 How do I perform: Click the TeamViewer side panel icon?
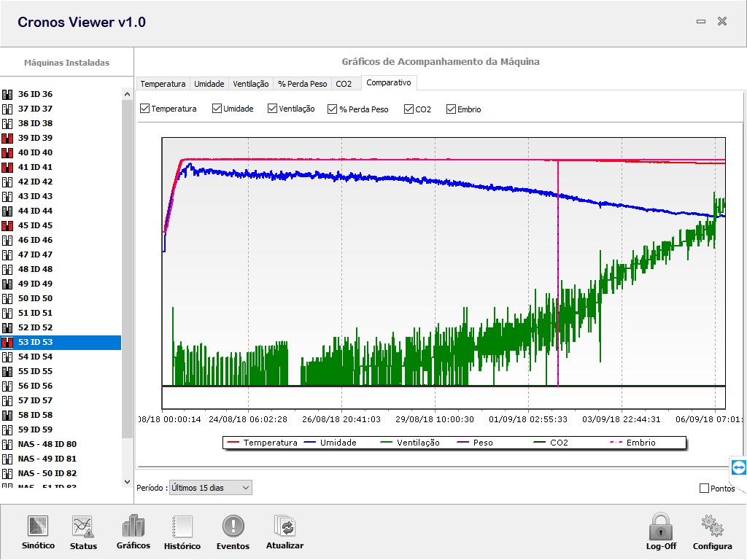738,467
